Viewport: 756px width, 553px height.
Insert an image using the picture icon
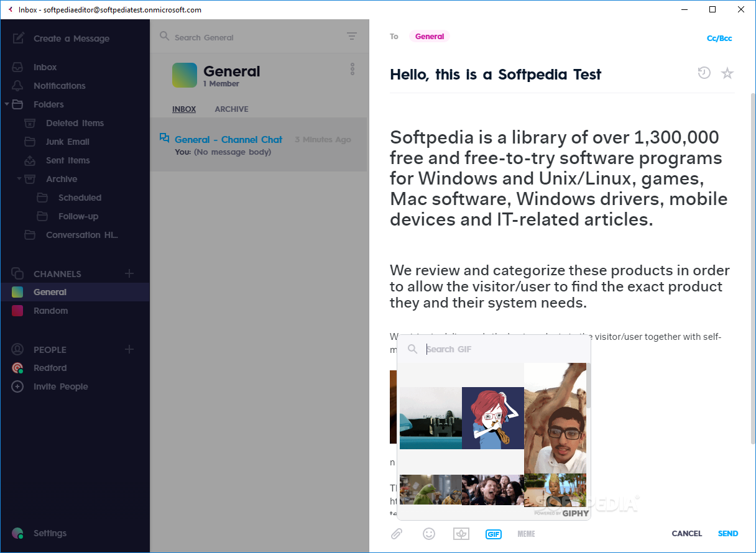pos(461,534)
